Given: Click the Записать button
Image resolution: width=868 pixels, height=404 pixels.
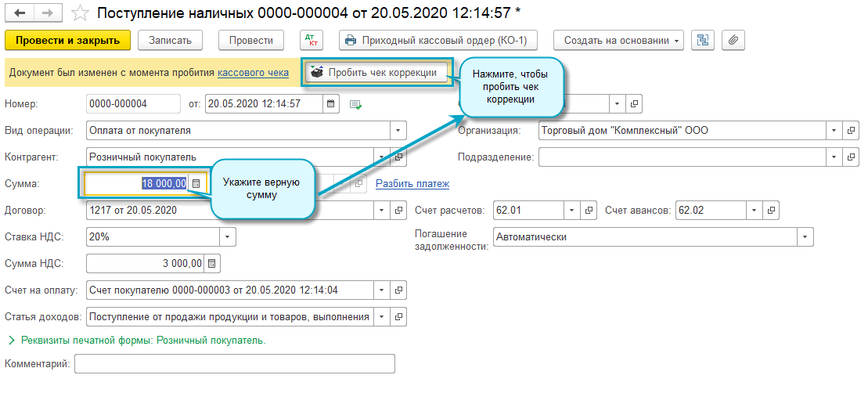Looking at the screenshot, I should [x=170, y=41].
